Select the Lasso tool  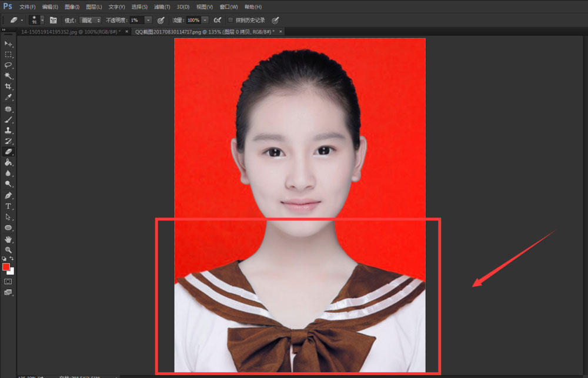(8, 65)
